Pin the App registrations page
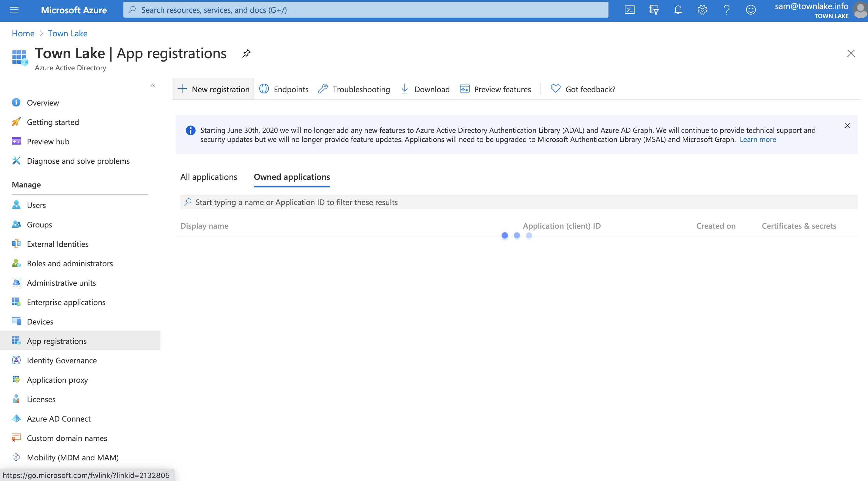Screen dimensions: 868x481 coord(246,53)
